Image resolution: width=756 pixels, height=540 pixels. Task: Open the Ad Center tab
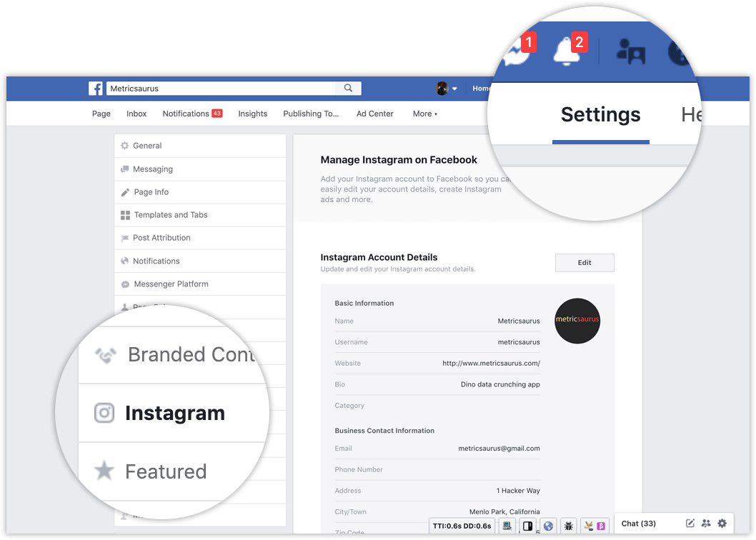(374, 114)
